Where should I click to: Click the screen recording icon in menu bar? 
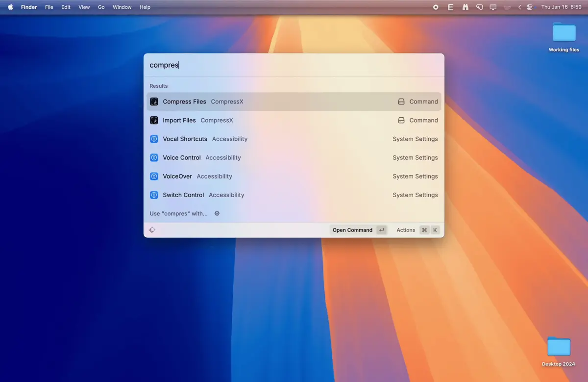click(436, 7)
